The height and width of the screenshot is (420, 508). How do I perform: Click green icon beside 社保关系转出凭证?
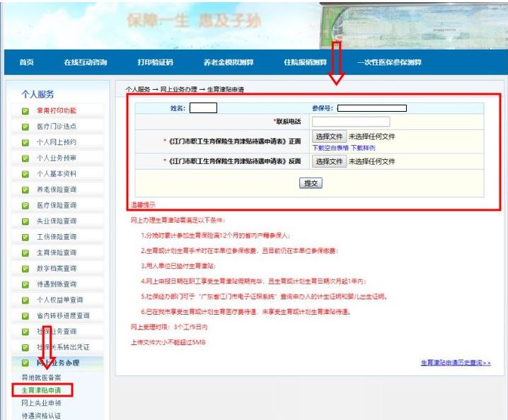tap(25, 348)
